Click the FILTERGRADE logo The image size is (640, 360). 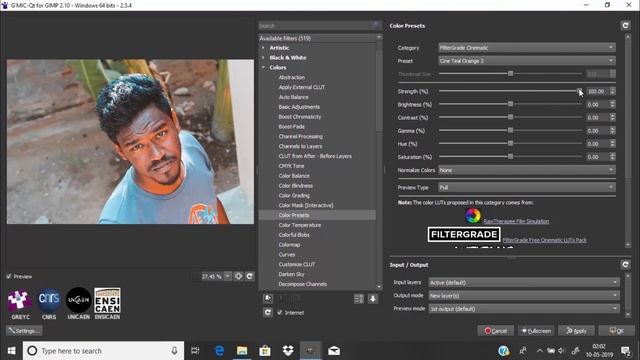point(464,235)
